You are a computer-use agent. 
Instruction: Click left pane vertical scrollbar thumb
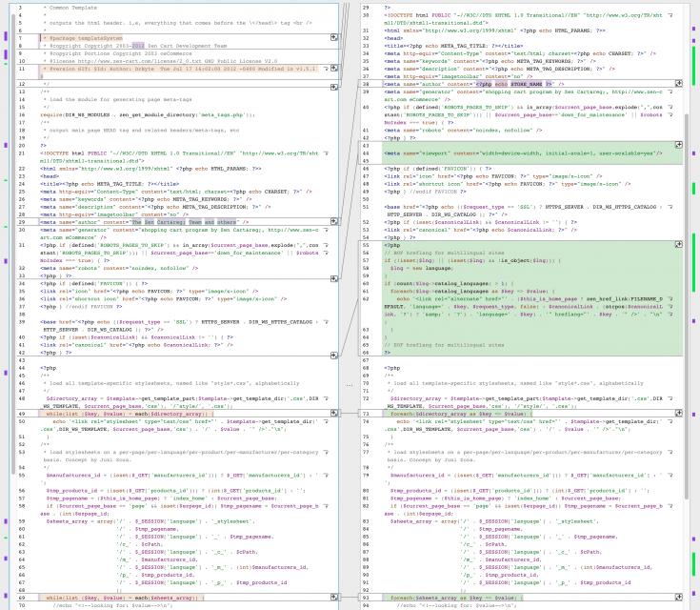coord(13,244)
